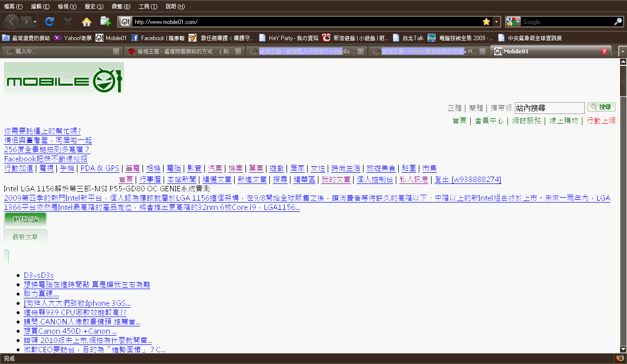This screenshot has width=627, height=364.
Task: Click the magnifier icon in Google search box
Action: [x=618, y=22]
